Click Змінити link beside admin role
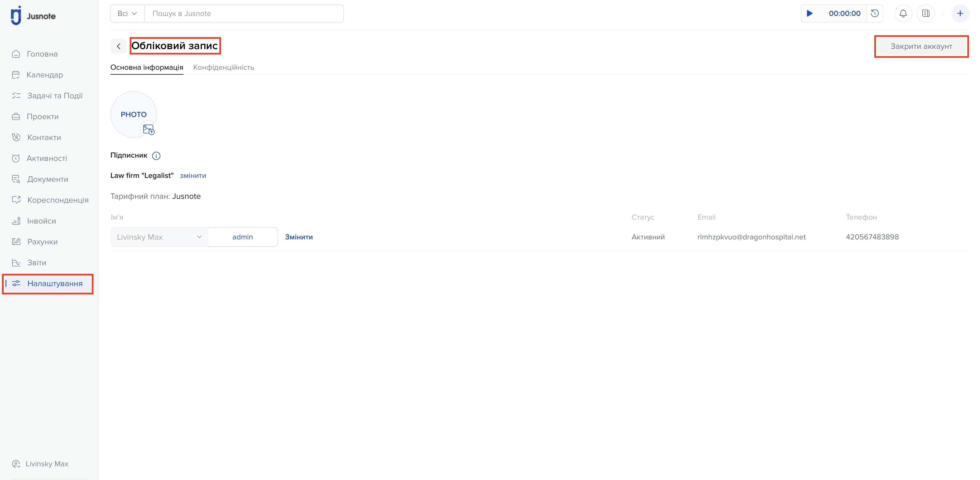This screenshot has width=980, height=480. click(x=299, y=237)
